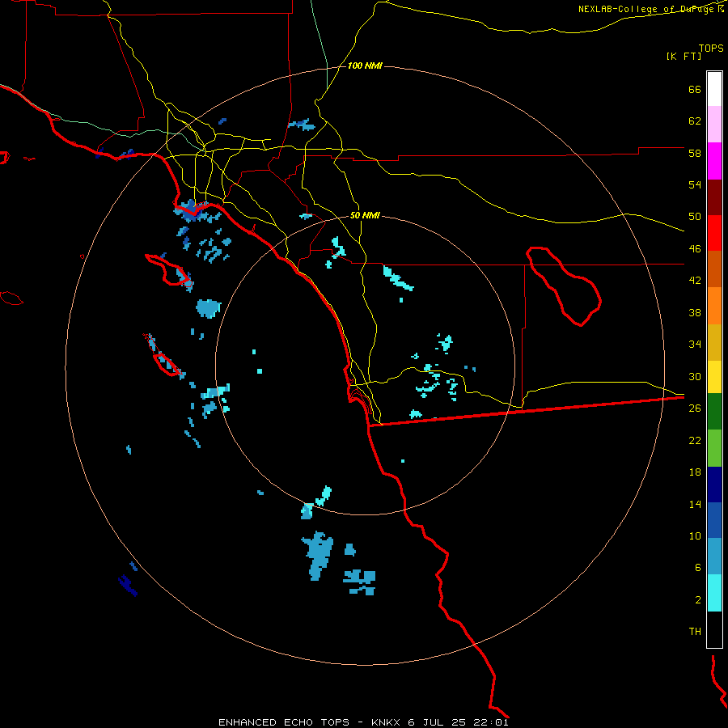Click the navy legend swatch near 18
The height and width of the screenshot is (728, 728).
(x=714, y=485)
